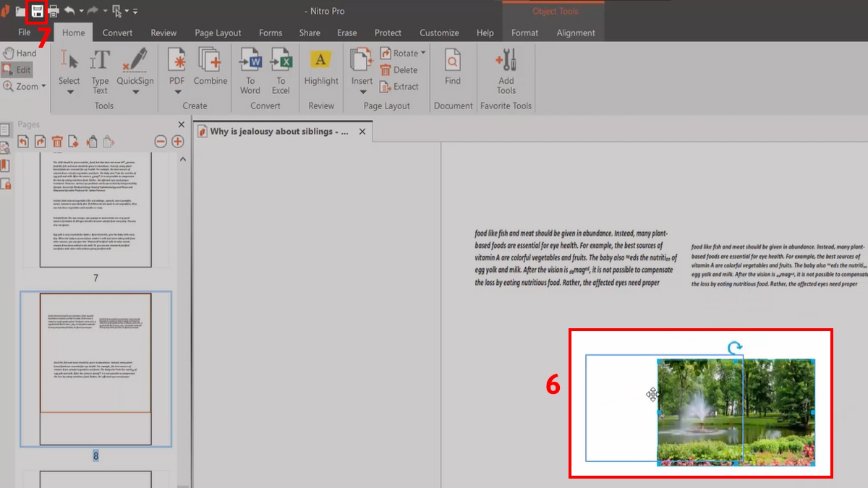The image size is (868, 488).
Task: Shrink page thumbnails with minus icon
Action: click(x=161, y=142)
